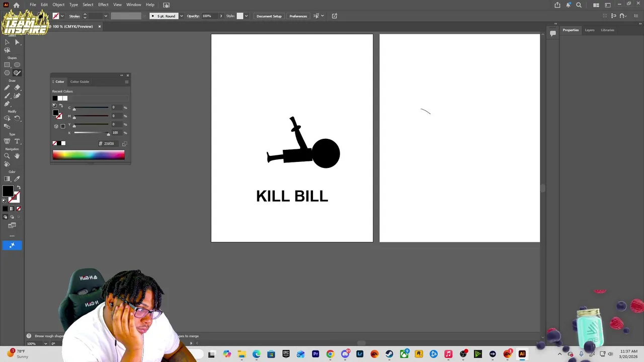Expand the Opacity arrow
The height and width of the screenshot is (362, 644).
[221, 16]
